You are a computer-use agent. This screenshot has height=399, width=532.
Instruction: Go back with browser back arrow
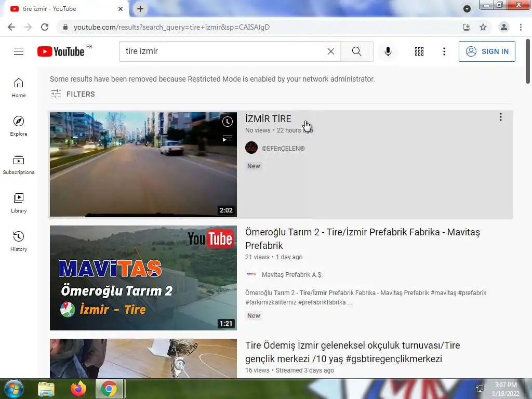[11, 27]
